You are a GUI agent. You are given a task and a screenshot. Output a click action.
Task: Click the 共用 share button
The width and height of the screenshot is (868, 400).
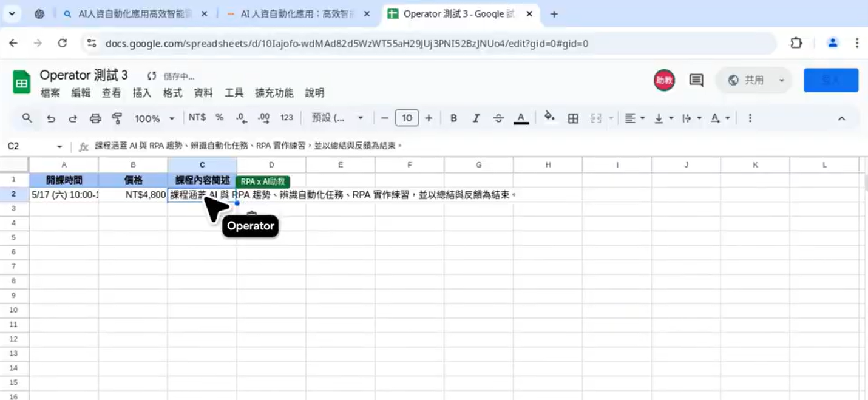pyautogui.click(x=746, y=80)
